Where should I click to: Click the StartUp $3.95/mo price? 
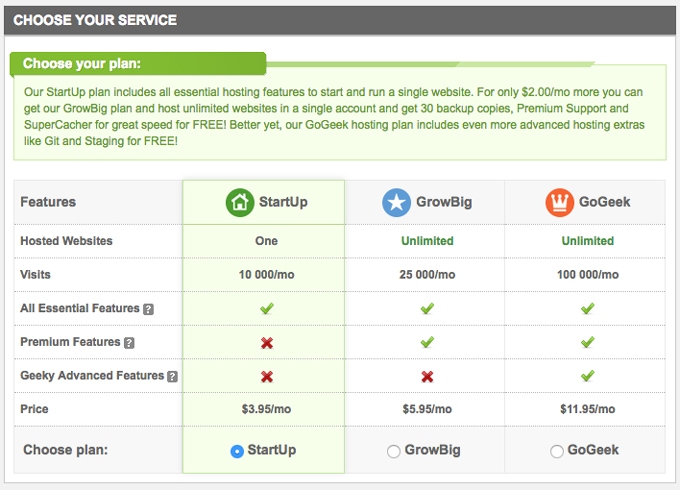[x=266, y=409]
